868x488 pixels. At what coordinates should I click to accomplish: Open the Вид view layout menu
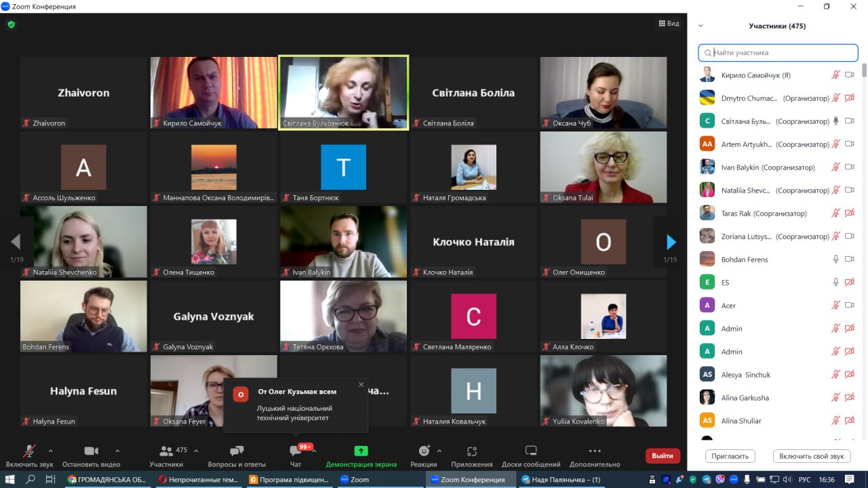669,24
